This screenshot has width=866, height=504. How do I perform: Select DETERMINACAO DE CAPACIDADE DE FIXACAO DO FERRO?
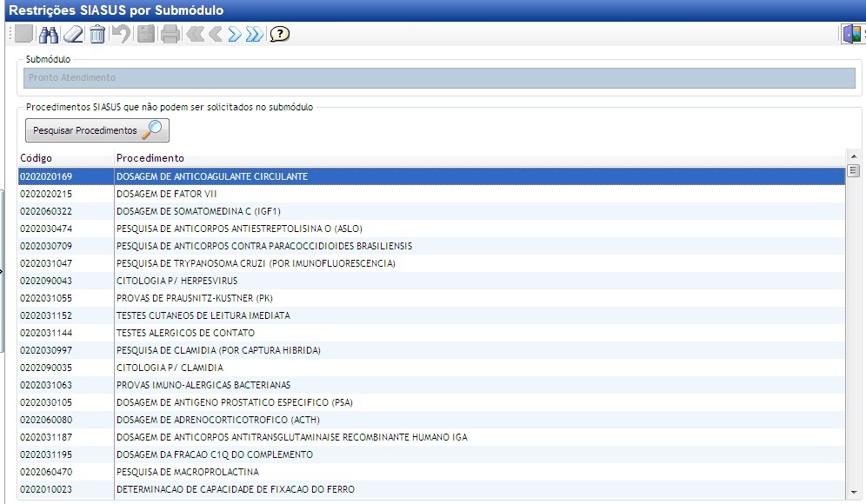tap(431, 489)
